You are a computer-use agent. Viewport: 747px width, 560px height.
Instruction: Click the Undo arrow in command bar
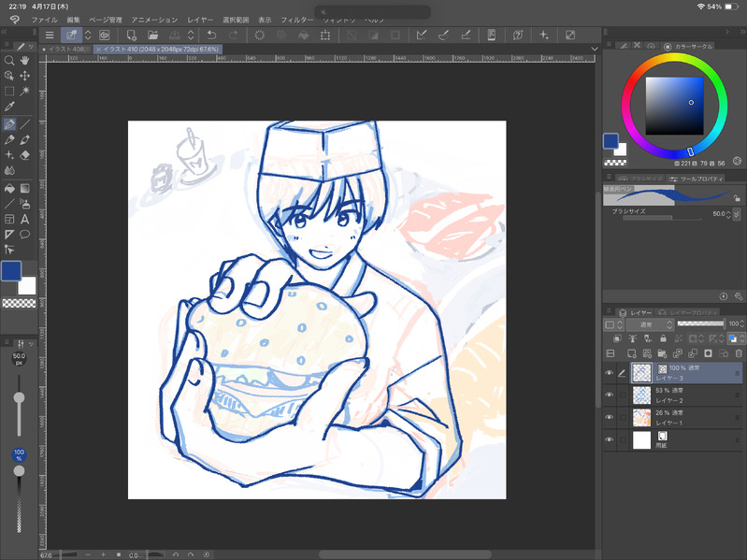(211, 36)
